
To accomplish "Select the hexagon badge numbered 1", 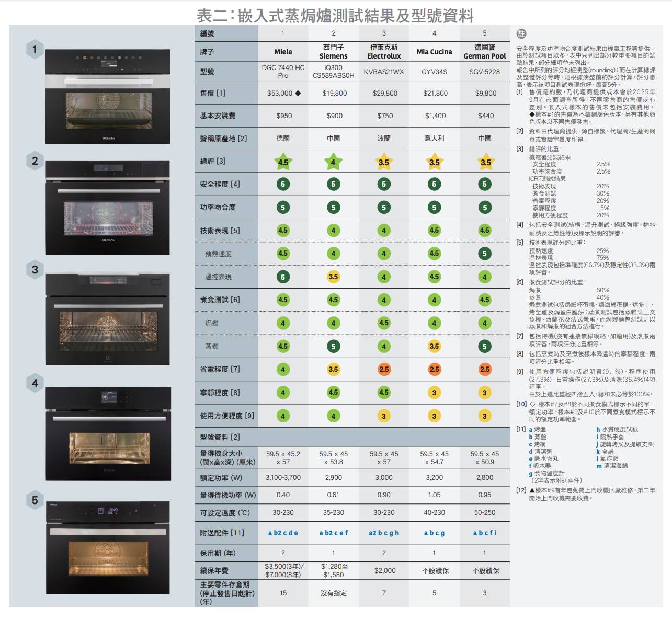I will pyautogui.click(x=35, y=50).
